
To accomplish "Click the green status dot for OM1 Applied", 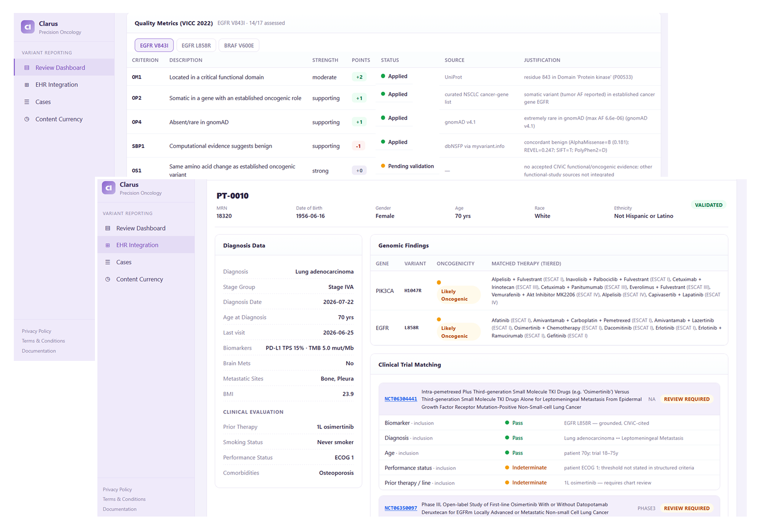I will [383, 76].
